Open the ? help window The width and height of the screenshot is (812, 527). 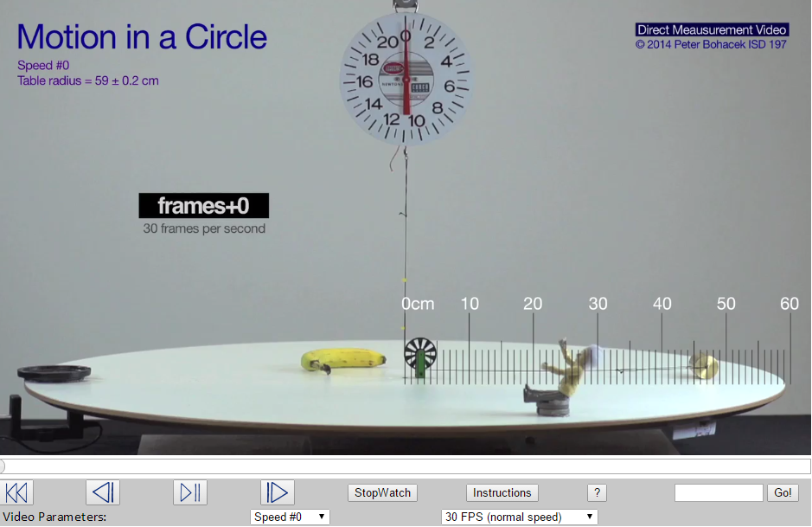pos(596,492)
